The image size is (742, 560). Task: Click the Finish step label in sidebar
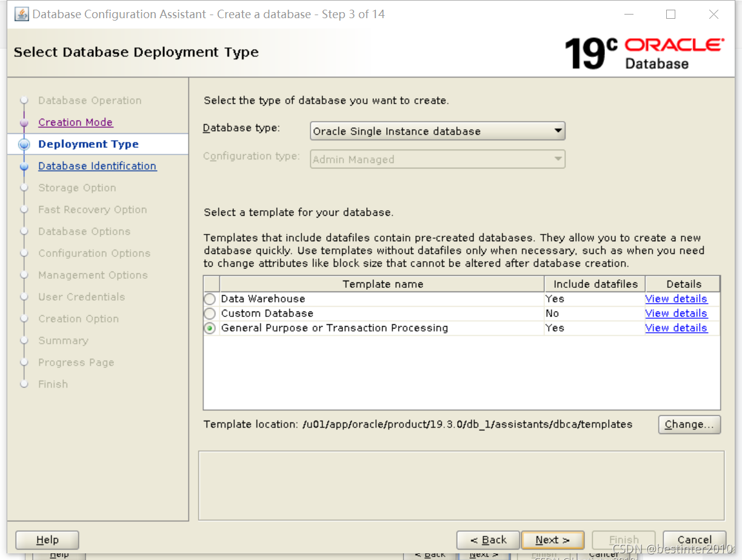[x=53, y=384]
